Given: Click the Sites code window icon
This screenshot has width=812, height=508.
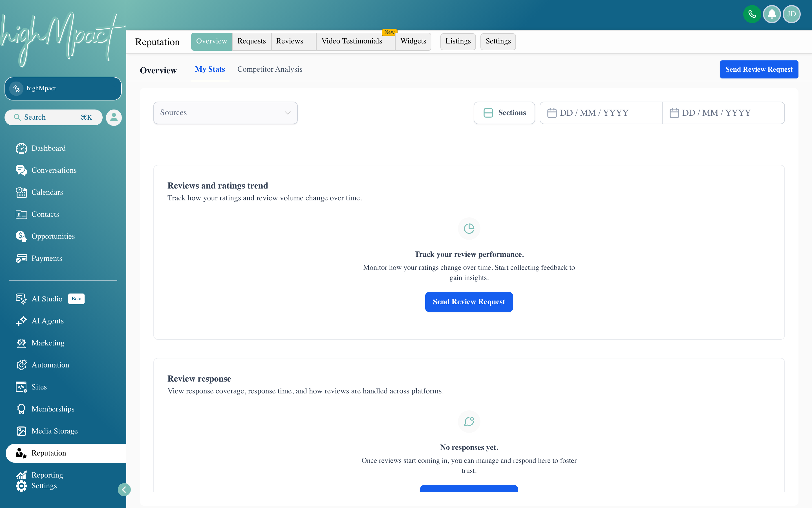Looking at the screenshot, I should [x=21, y=387].
